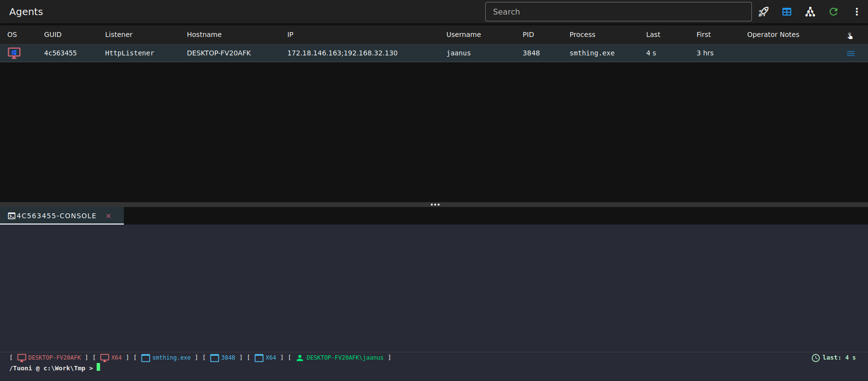Screen dimensions: 868x381
Task: Sort by the PID column header
Action: click(528, 35)
